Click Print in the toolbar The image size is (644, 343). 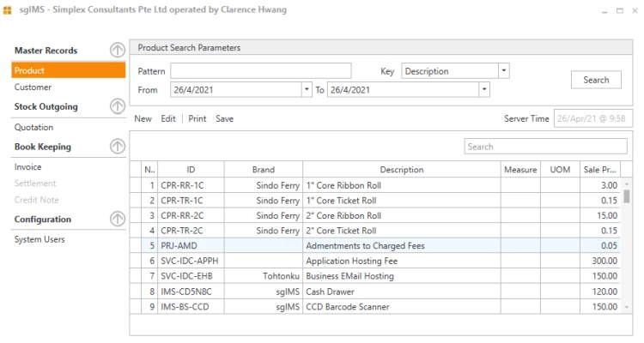click(197, 118)
